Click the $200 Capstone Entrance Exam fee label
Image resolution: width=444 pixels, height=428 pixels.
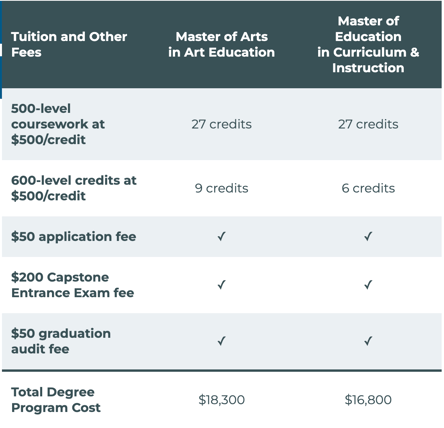(73, 285)
